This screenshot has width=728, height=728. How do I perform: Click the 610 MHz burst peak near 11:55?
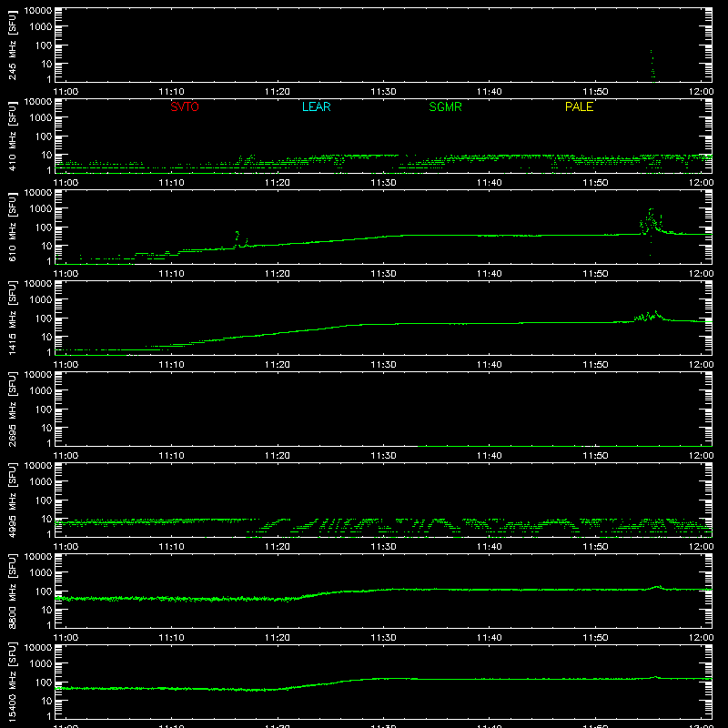pyautogui.click(x=651, y=223)
